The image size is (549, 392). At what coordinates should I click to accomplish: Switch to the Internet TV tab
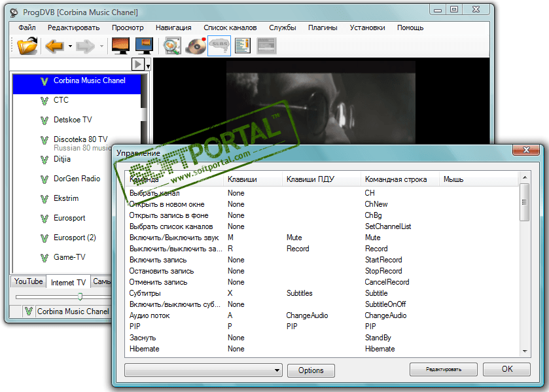68,282
